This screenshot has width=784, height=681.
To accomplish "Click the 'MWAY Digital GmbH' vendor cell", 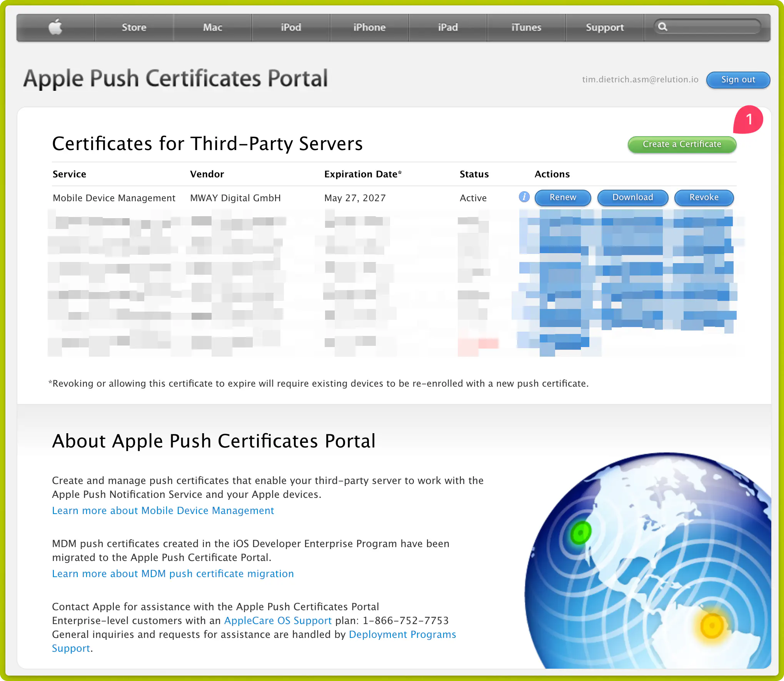I will click(x=235, y=198).
